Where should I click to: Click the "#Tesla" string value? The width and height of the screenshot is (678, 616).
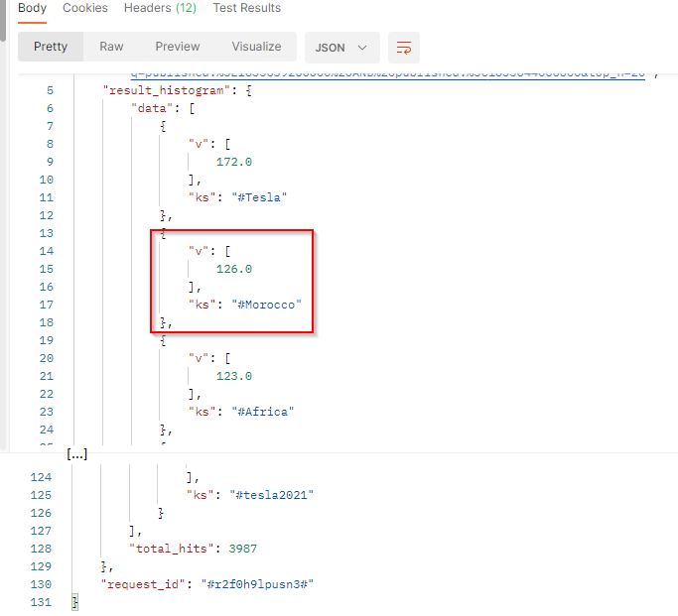(x=259, y=197)
